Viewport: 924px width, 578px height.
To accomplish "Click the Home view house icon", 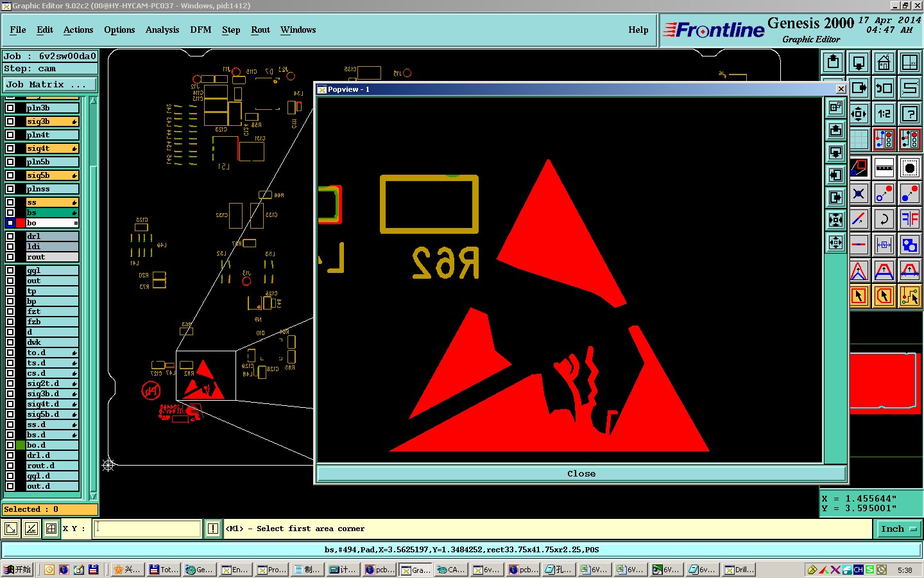I will pos(884,62).
